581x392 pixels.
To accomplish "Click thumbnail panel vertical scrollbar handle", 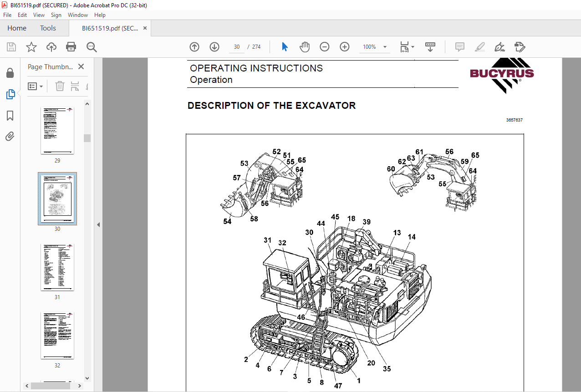I will [x=87, y=138].
